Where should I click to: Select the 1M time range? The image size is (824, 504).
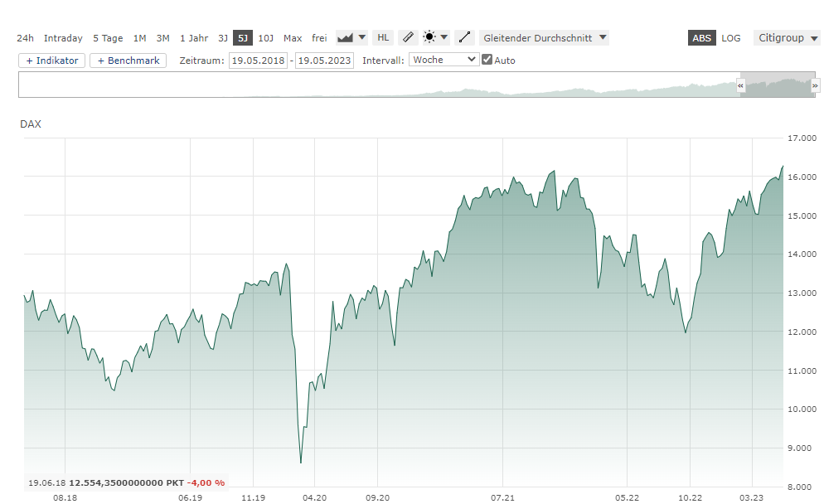[x=139, y=38]
